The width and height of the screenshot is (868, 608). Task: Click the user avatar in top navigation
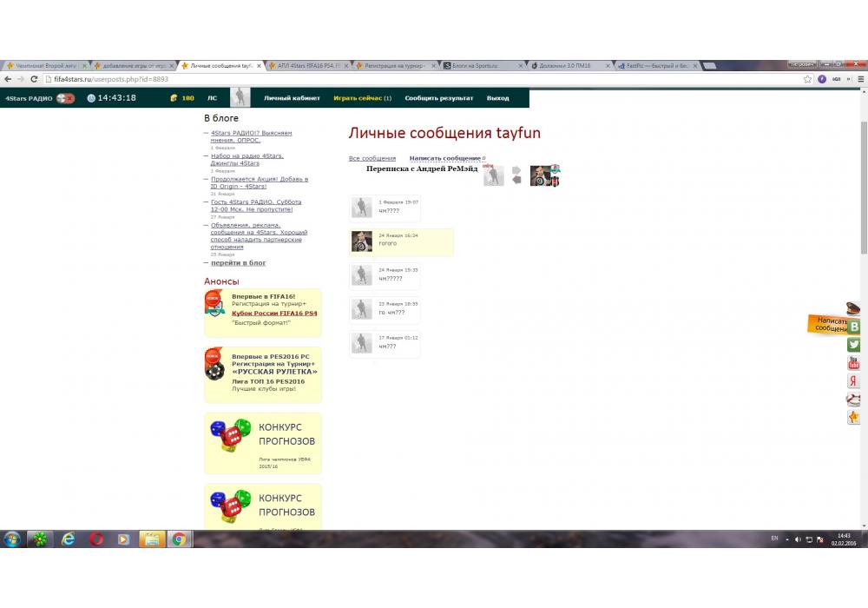240,98
